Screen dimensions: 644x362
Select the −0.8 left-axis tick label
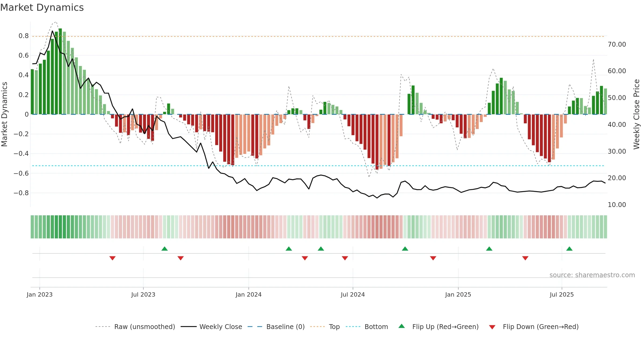(21, 193)
